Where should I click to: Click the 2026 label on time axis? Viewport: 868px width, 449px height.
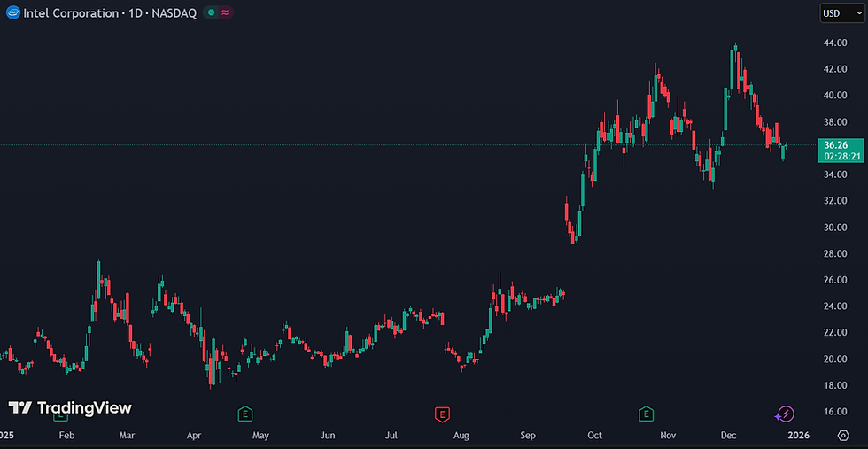tap(799, 436)
